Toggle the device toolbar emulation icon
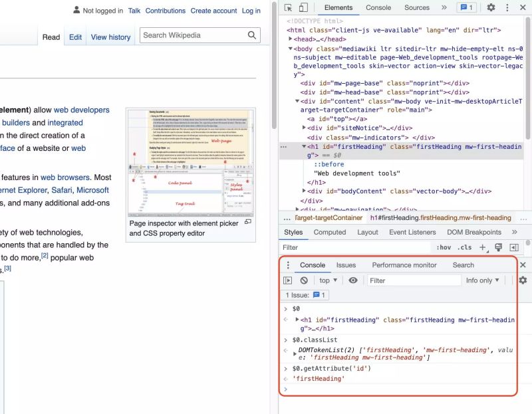532x414 pixels. pyautogui.click(x=303, y=7)
